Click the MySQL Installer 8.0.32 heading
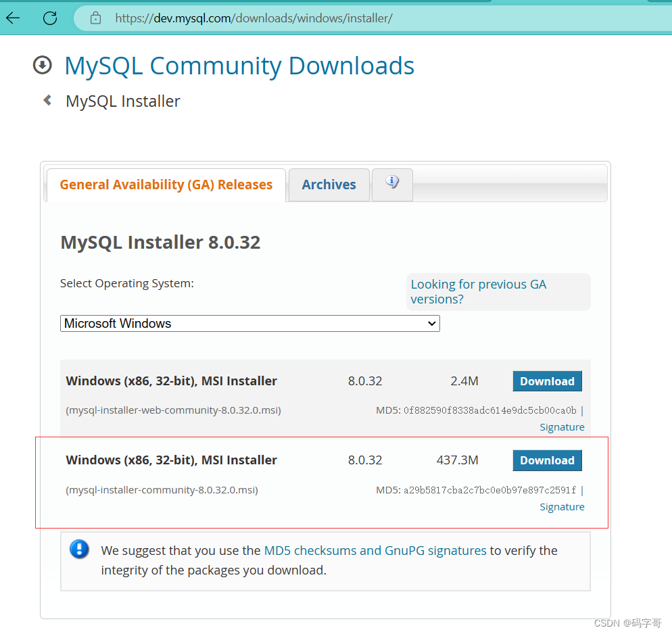The height and width of the screenshot is (634, 672). point(160,243)
